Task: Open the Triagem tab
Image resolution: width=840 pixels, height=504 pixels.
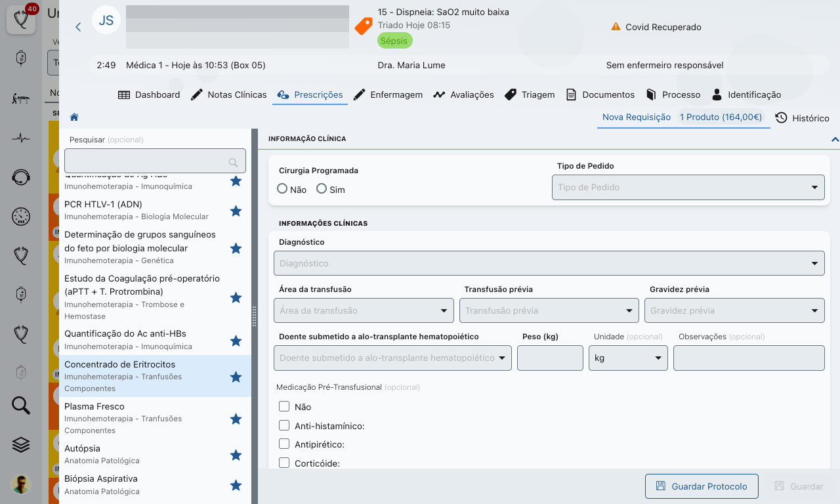Action: point(530,94)
